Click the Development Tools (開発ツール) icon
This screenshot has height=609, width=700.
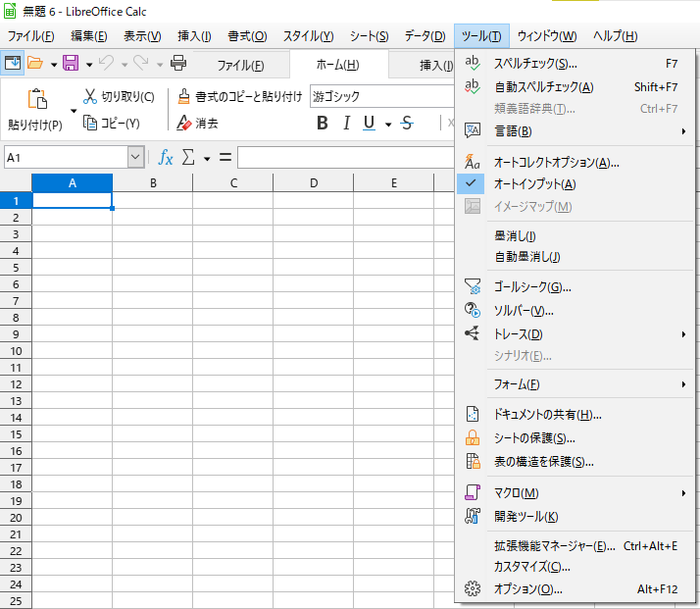click(472, 516)
